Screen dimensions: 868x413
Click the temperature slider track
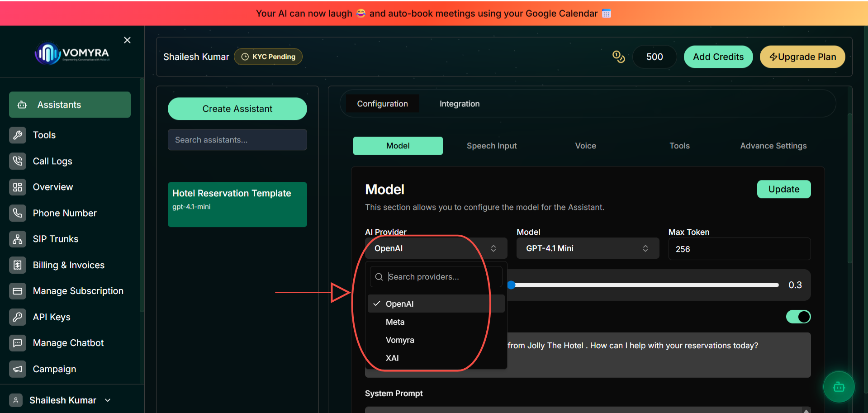tap(645, 285)
